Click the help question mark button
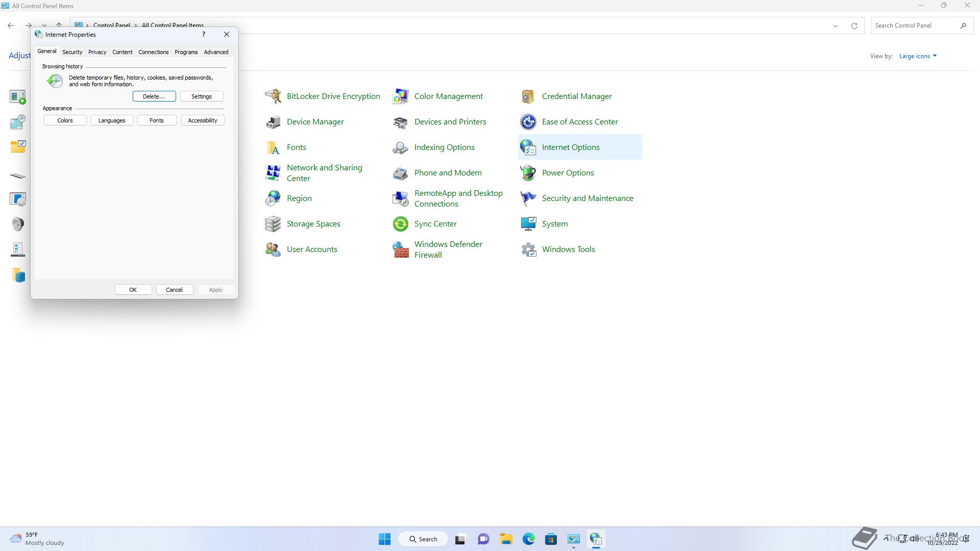 (204, 34)
